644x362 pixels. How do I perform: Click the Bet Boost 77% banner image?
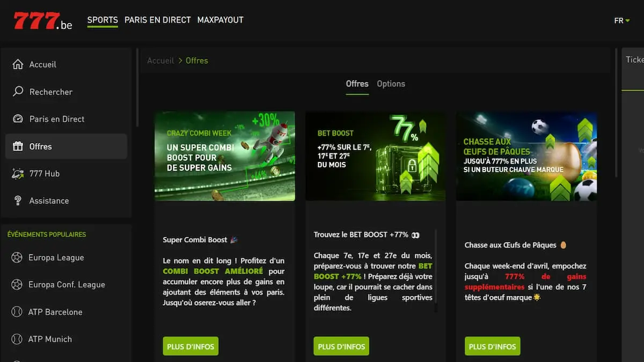[376, 156]
